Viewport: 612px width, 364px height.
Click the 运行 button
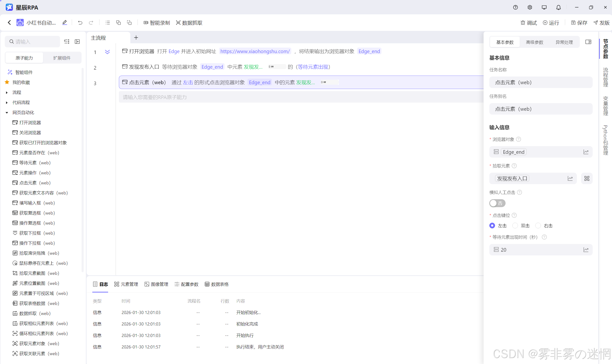tap(551, 22)
